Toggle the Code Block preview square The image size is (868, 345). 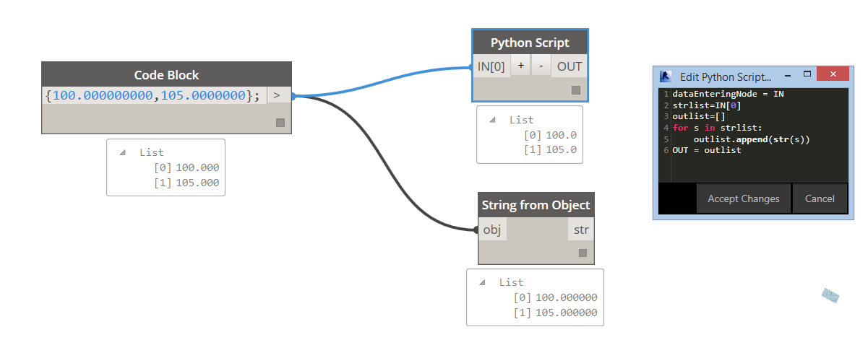tap(280, 123)
